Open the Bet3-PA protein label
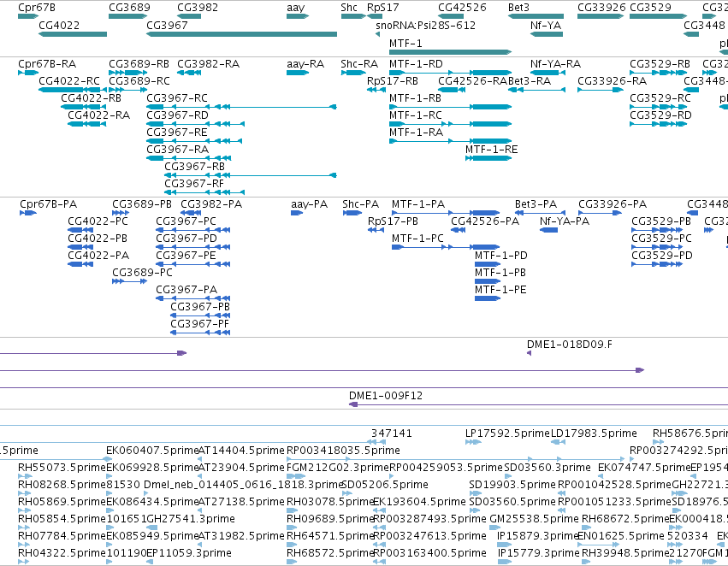Image resolution: width=728 pixels, height=566 pixels. coord(536,204)
